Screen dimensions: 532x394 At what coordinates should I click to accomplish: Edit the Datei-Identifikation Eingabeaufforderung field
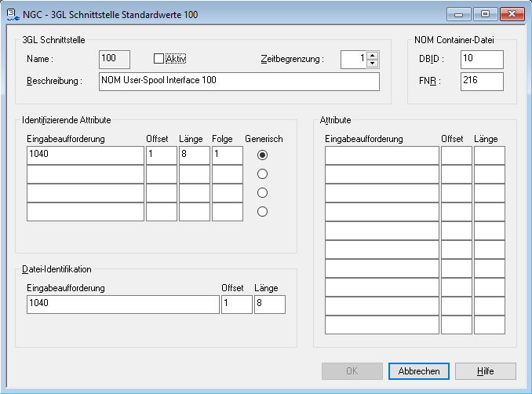point(122,304)
